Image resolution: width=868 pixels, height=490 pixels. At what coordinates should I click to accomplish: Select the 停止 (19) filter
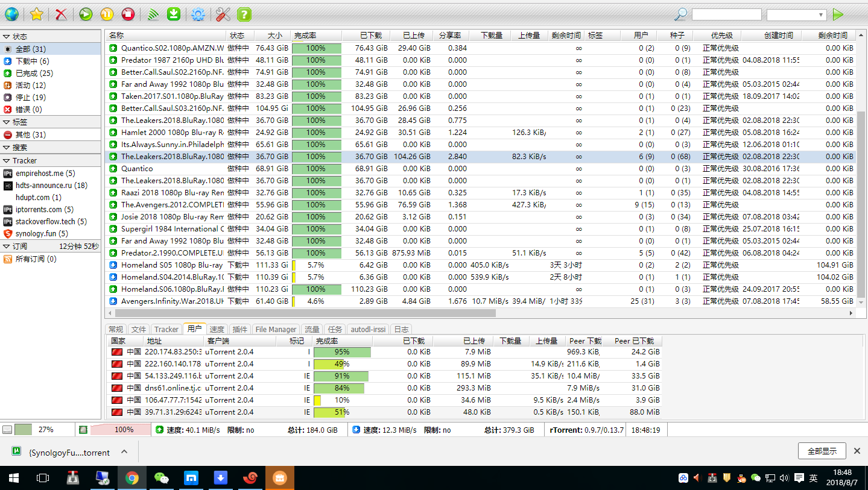51,97
